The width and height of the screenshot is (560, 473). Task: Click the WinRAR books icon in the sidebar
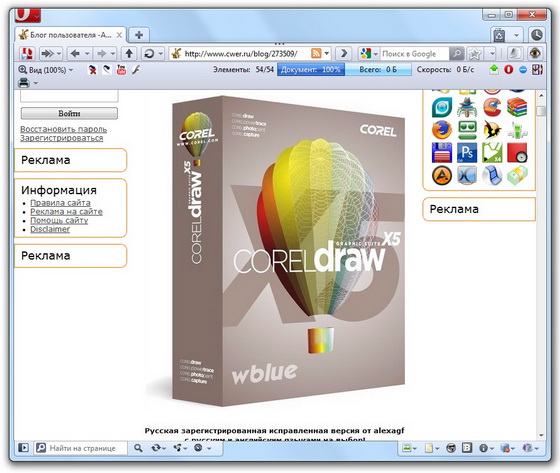tap(517, 107)
